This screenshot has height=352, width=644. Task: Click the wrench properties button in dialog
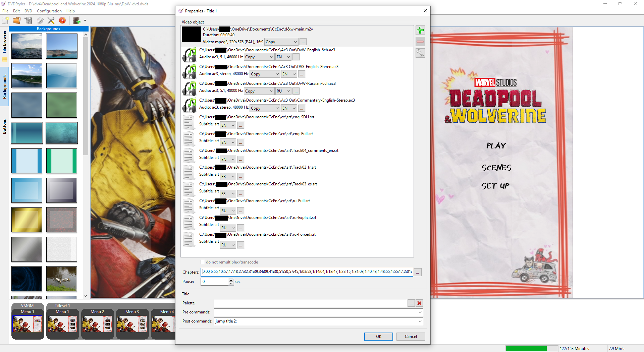tap(420, 53)
